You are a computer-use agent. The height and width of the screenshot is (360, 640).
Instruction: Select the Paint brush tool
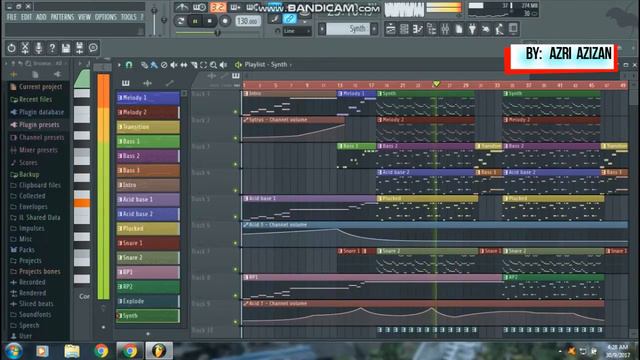154,64
